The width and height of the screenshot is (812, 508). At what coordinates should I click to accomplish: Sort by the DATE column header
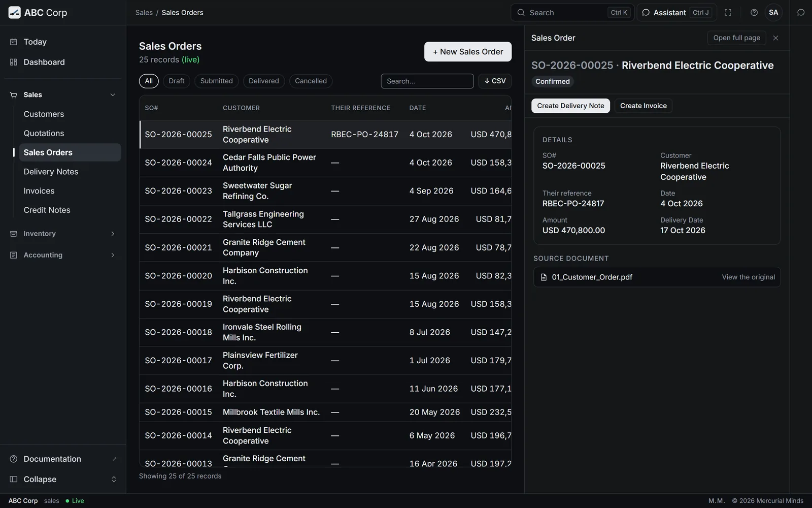418,108
